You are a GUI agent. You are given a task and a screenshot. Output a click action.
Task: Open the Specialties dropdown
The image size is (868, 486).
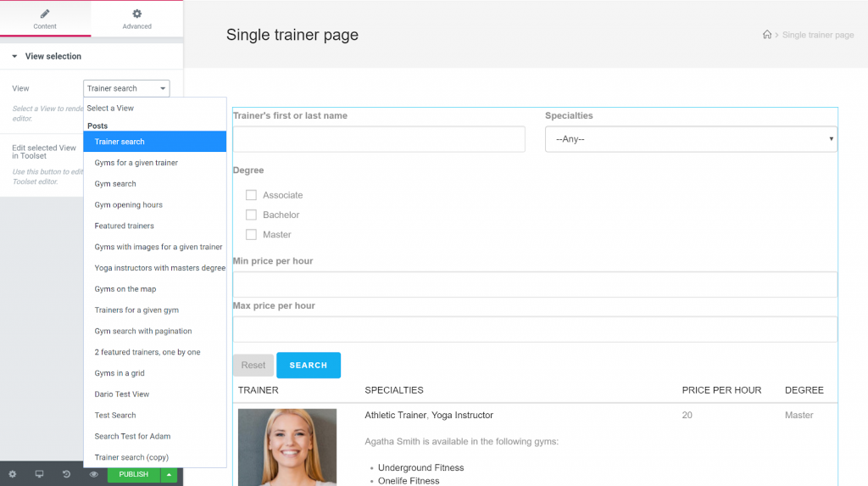point(691,139)
